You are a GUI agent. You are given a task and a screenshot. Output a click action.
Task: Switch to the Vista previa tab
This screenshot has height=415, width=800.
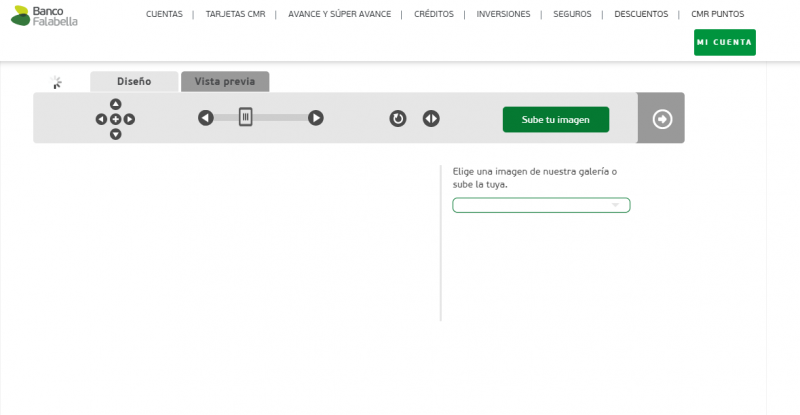(x=225, y=82)
